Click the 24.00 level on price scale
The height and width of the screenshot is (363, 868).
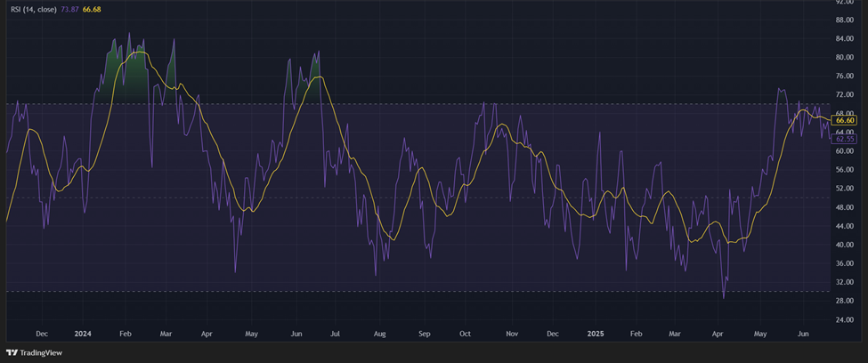click(x=844, y=319)
